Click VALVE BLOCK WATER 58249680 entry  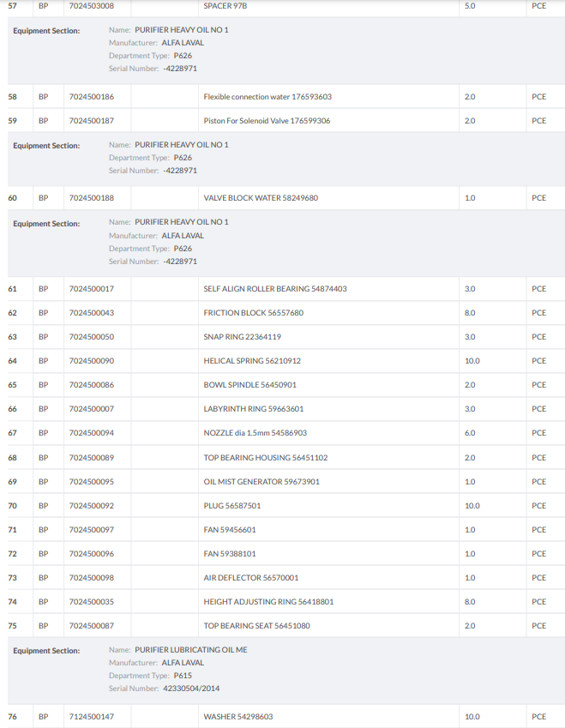click(261, 198)
